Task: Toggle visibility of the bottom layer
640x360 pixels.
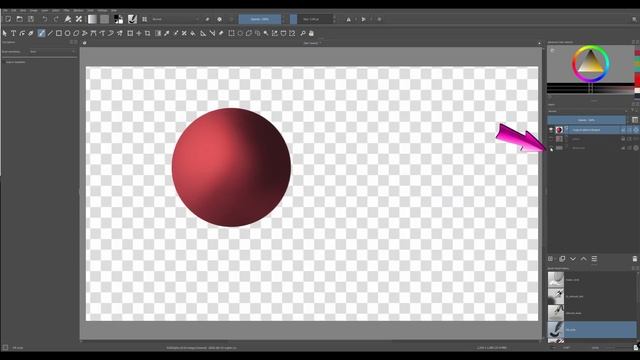Action: pyautogui.click(x=551, y=148)
